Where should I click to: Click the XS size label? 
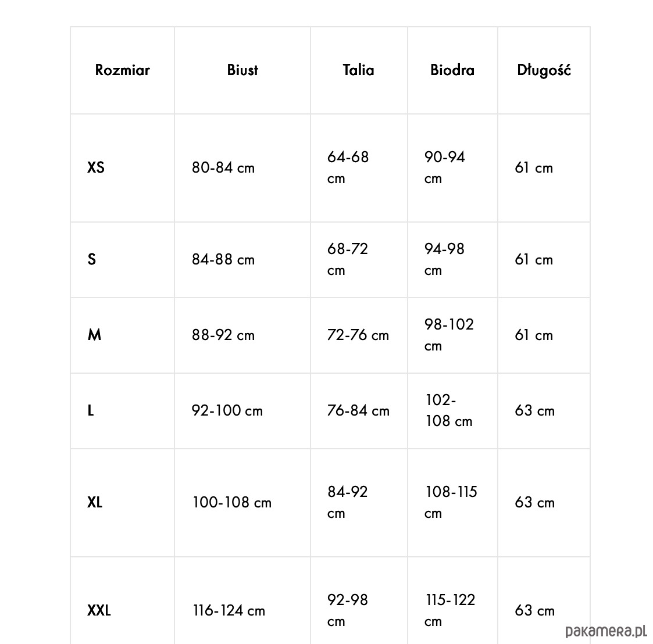click(96, 168)
